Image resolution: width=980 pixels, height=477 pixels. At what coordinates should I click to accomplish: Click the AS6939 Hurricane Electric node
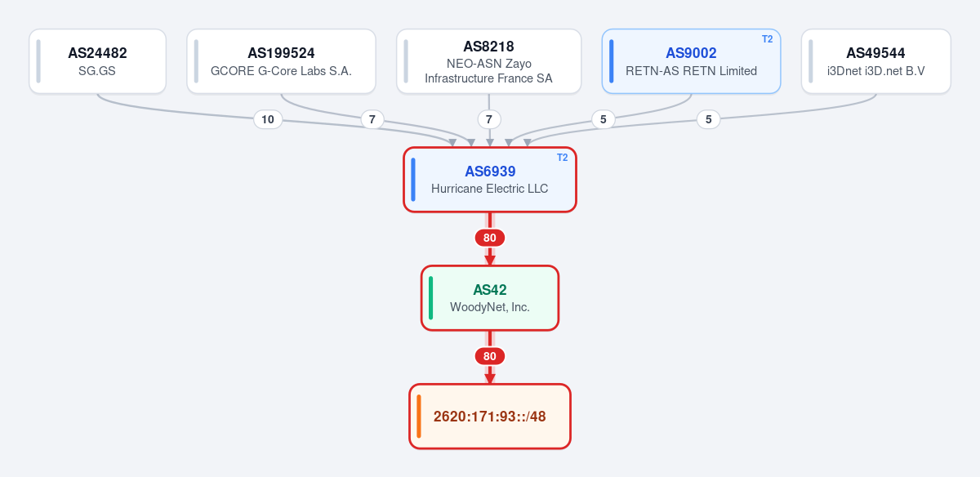click(x=490, y=180)
